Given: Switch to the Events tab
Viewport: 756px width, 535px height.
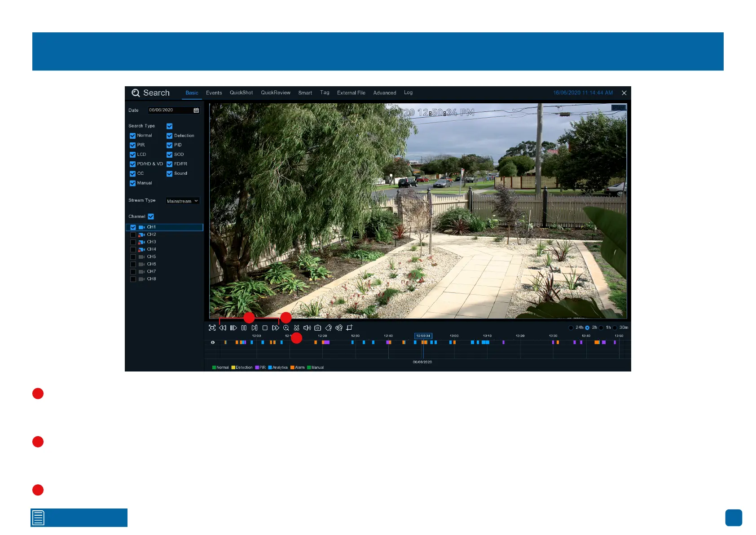Looking at the screenshot, I should tap(214, 93).
